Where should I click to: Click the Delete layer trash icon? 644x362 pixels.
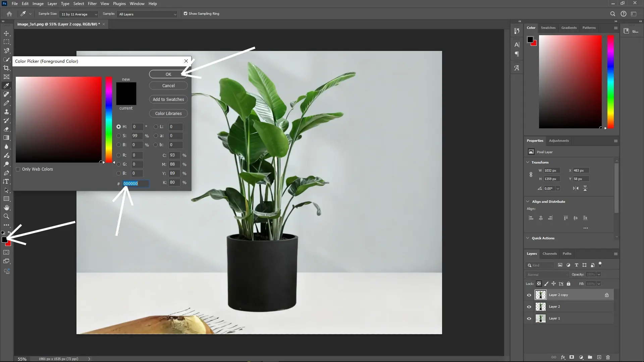click(608, 357)
